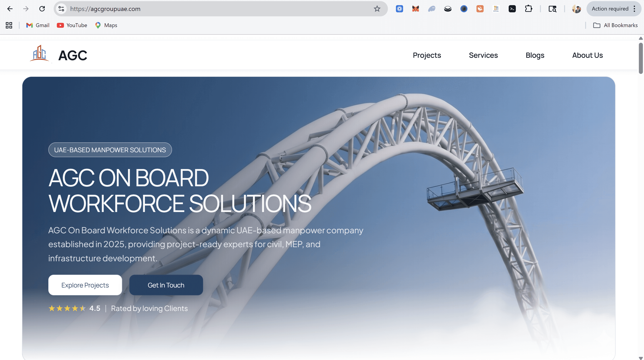Image resolution: width=644 pixels, height=360 pixels.
Task: Click the five-star rating icons
Action: click(67, 308)
